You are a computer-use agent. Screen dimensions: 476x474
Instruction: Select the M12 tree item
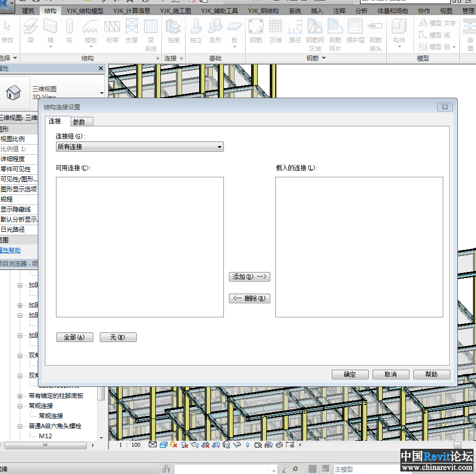[x=45, y=436]
